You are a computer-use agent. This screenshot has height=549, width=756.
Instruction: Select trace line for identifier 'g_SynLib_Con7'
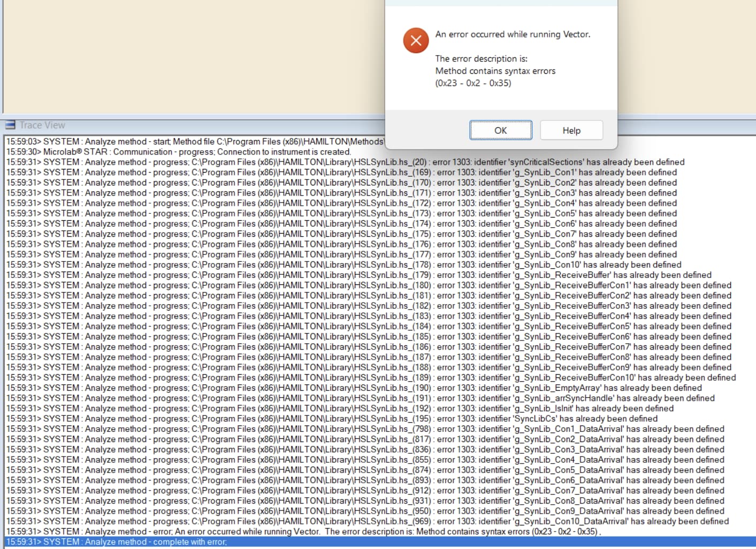[x=341, y=234]
